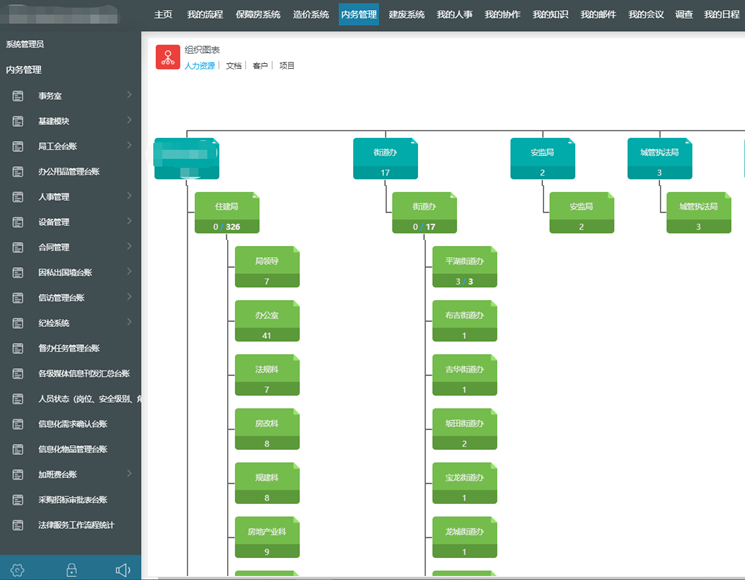Expand the 基建模块 submenu arrow
The height and width of the screenshot is (580, 745).
point(129,121)
